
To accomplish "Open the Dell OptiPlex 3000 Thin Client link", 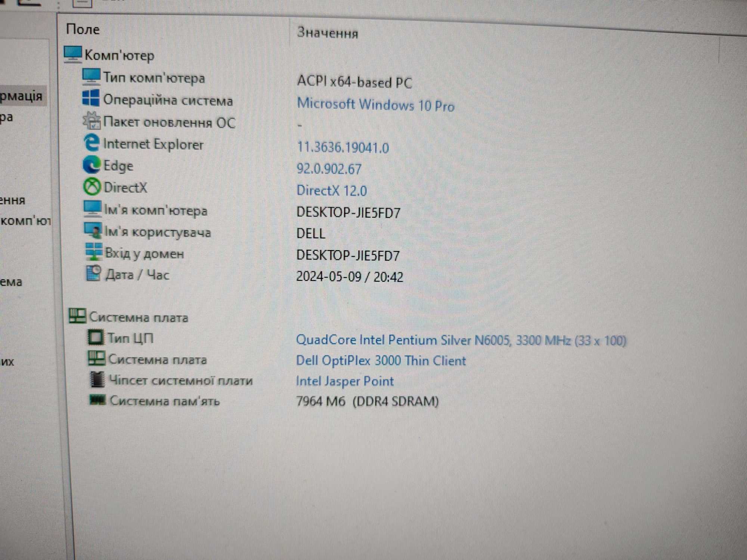I will coord(381,360).
